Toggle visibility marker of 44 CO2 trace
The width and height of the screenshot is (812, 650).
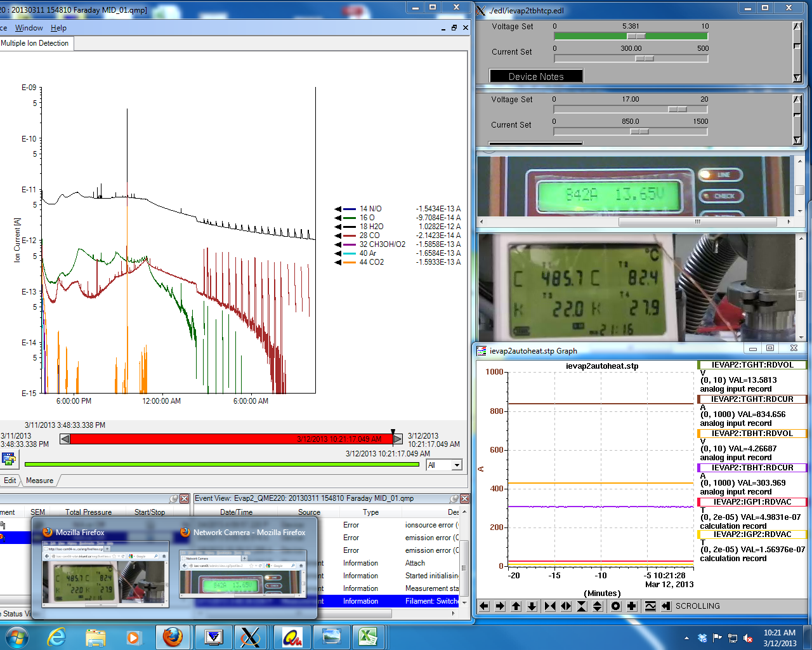(338, 262)
